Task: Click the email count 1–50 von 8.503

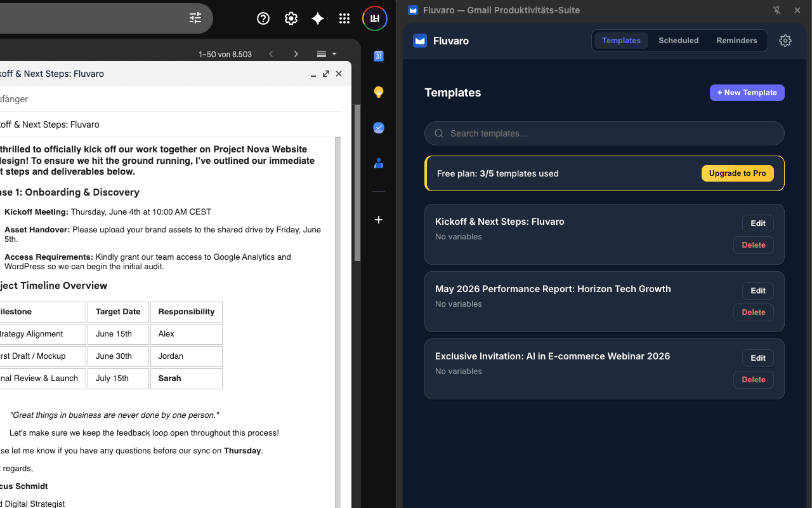Action: point(225,55)
